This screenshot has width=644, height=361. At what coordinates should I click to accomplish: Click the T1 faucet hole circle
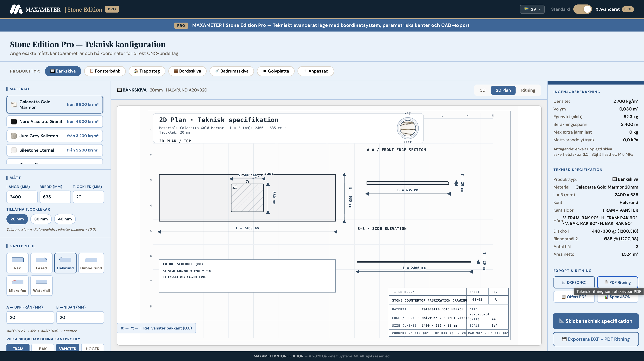[x=247, y=182]
